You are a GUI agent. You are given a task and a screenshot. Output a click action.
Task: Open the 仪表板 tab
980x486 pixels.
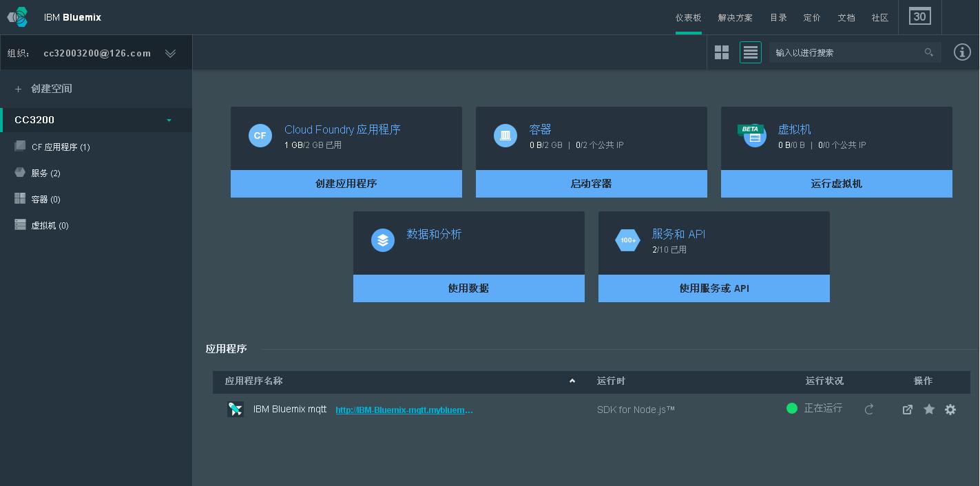[688, 18]
